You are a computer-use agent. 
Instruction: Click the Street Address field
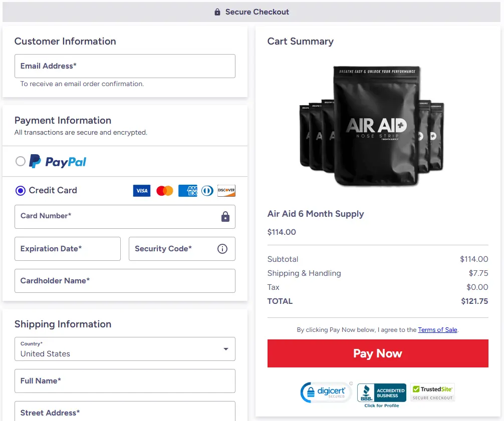125,411
